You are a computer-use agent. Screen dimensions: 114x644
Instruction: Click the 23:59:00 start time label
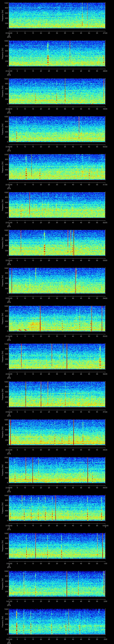9,525
